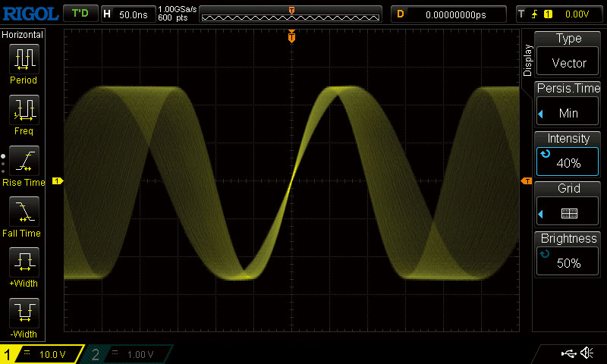The height and width of the screenshot is (364, 607).
Task: Select the Freq measurement icon
Action: coord(24,109)
